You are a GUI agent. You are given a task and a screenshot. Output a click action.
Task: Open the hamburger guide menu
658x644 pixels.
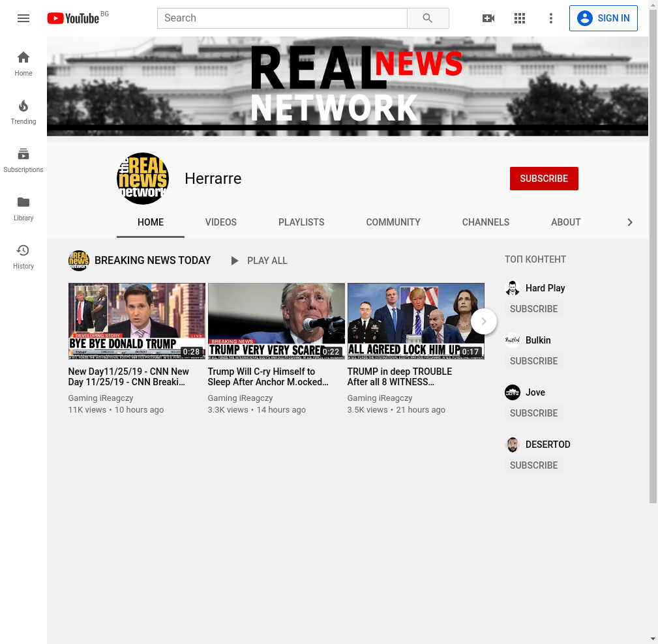(23, 18)
